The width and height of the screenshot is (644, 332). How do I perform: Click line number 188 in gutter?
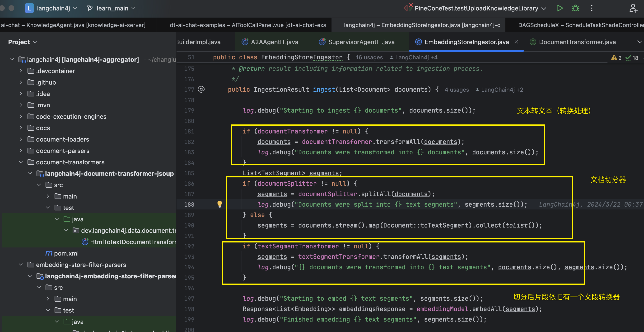(189, 204)
